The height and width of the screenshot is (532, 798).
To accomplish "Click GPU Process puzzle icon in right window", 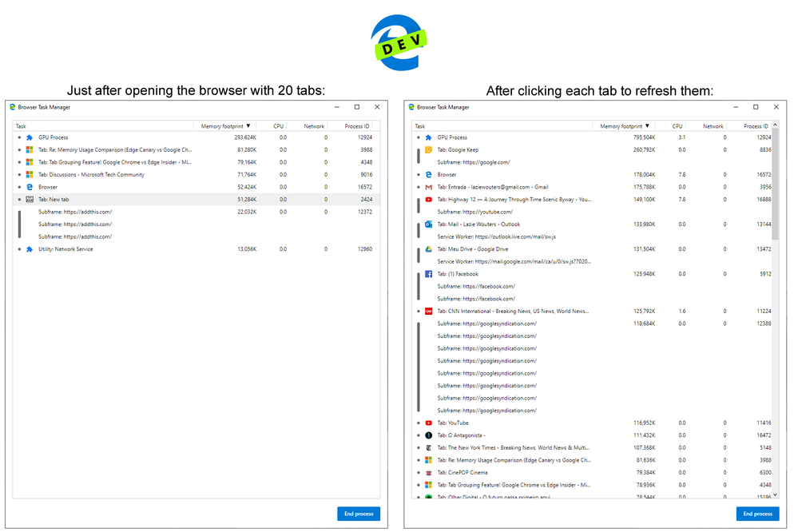I will (x=428, y=137).
